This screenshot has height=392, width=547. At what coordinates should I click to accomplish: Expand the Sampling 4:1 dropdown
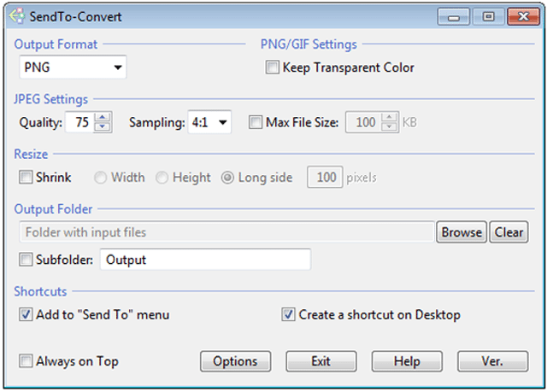point(209,122)
